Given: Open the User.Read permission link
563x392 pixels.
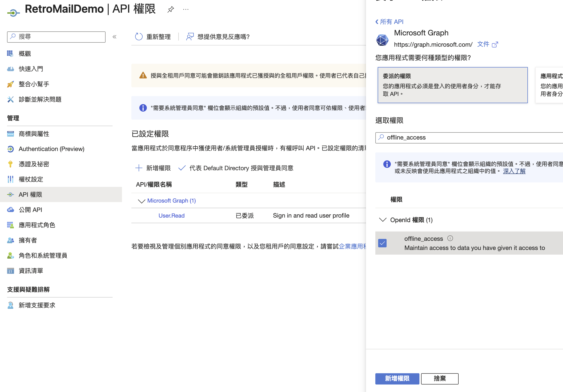Looking at the screenshot, I should pos(171,216).
